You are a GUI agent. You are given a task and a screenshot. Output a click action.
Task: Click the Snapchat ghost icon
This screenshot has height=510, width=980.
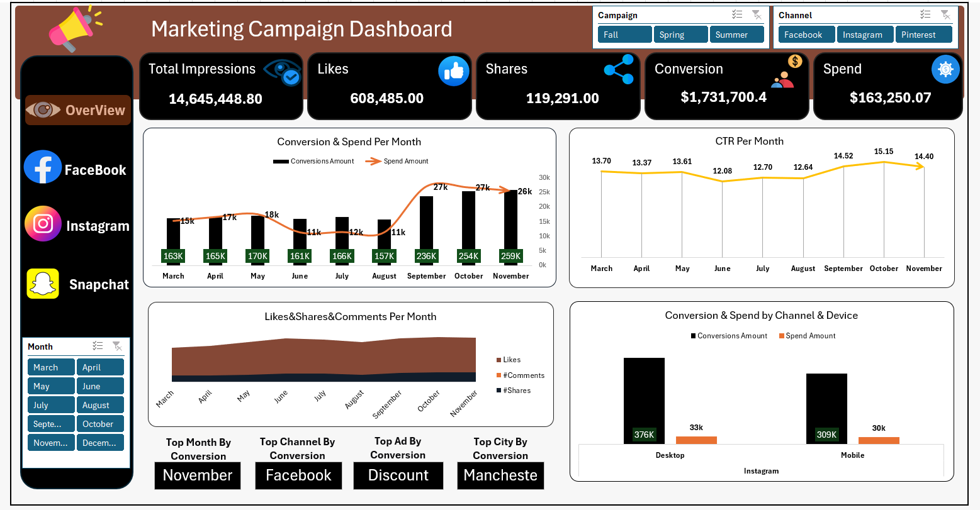click(43, 284)
